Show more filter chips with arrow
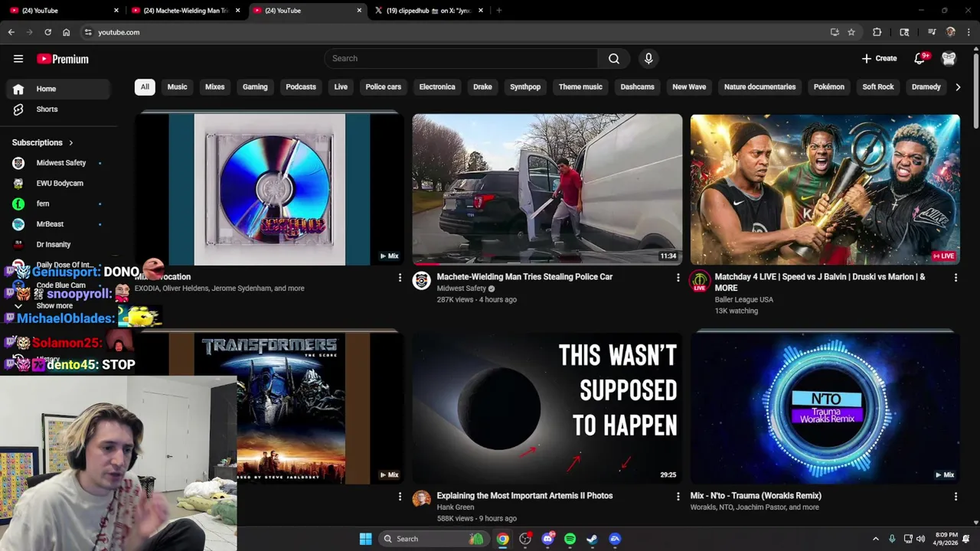This screenshot has width=980, height=551. tap(958, 87)
